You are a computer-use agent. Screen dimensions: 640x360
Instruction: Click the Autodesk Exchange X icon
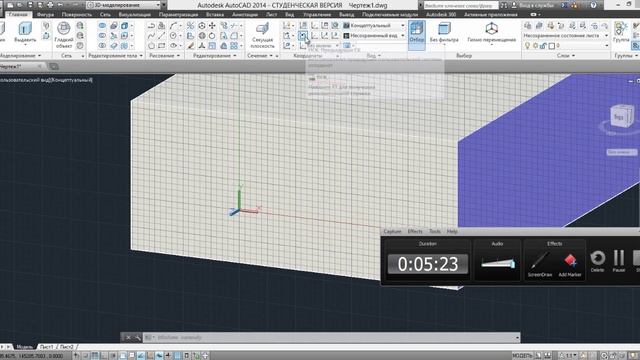pos(565,5)
